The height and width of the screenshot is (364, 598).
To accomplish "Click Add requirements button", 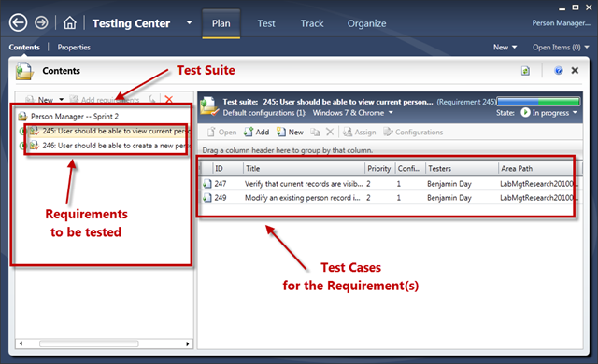I will tap(105, 100).
